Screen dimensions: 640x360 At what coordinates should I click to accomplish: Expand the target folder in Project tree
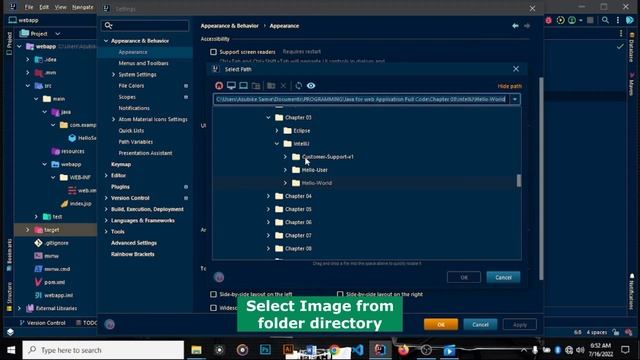point(28,230)
